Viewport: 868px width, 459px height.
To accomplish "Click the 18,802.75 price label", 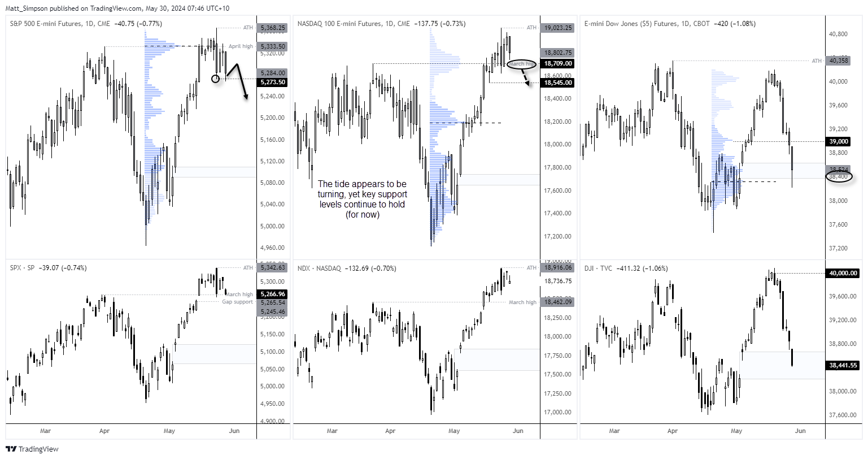I will 559,53.
